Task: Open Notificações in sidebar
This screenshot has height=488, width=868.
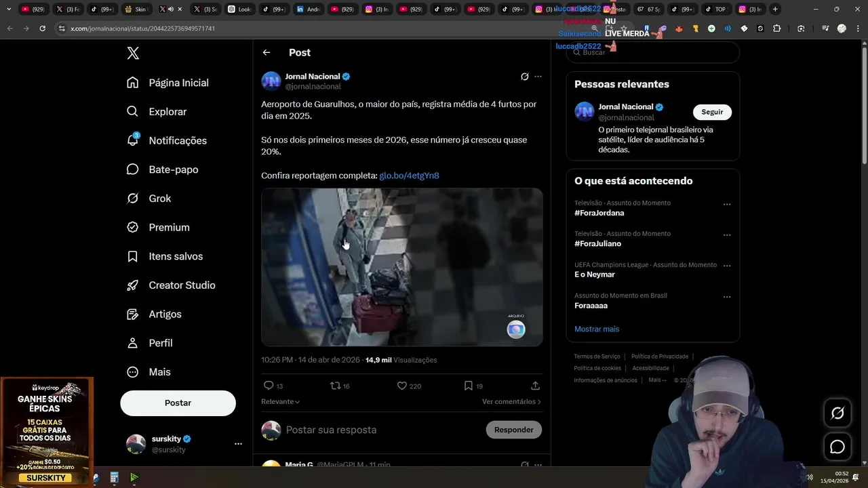Action: [167, 140]
